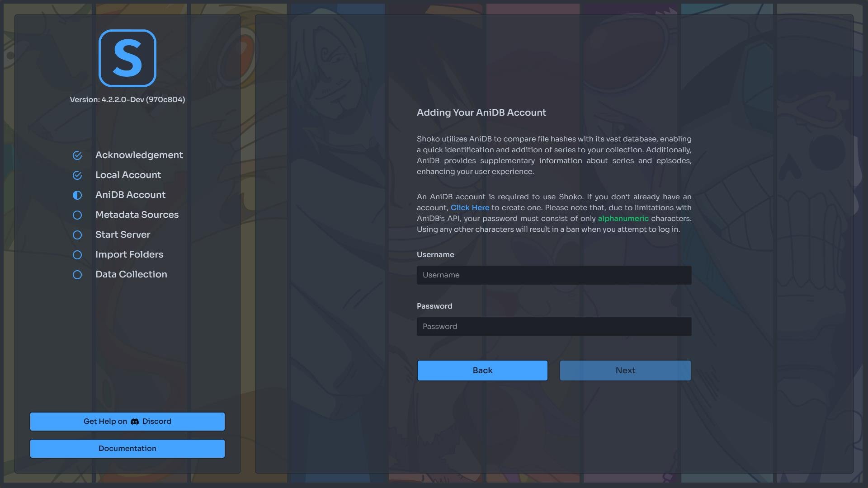This screenshot has height=488, width=868.
Task: Expand the Data Collection step
Action: point(131,274)
